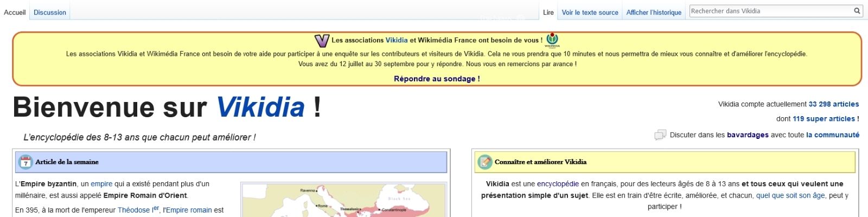Screen dimensions: 868x217
Task: Open the Accueil tab
Action: (x=15, y=12)
